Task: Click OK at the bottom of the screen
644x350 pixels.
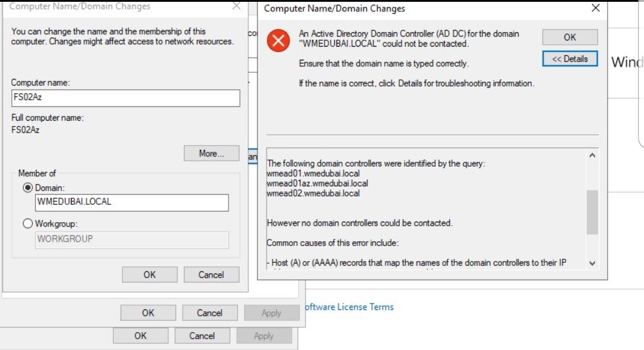Action: coord(141,336)
